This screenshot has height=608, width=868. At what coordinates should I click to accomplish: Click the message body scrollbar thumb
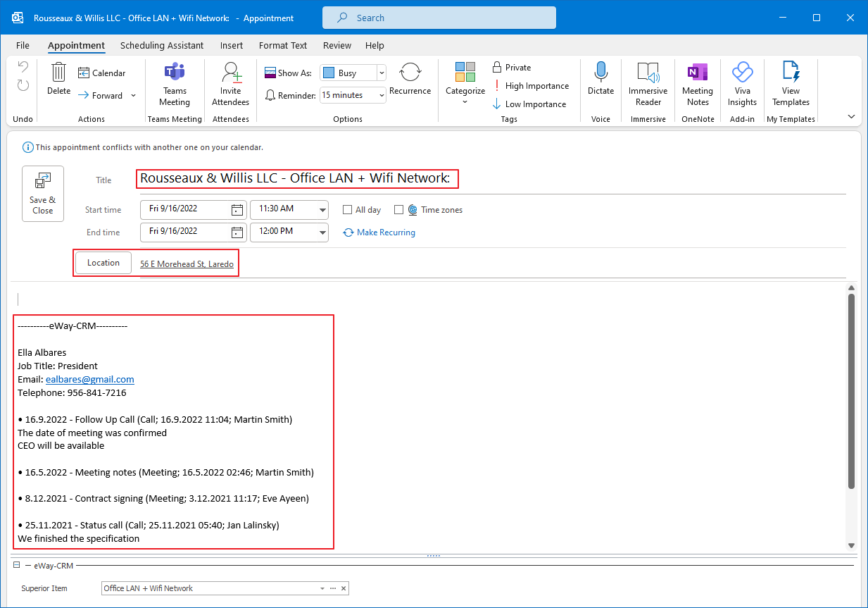(851, 392)
